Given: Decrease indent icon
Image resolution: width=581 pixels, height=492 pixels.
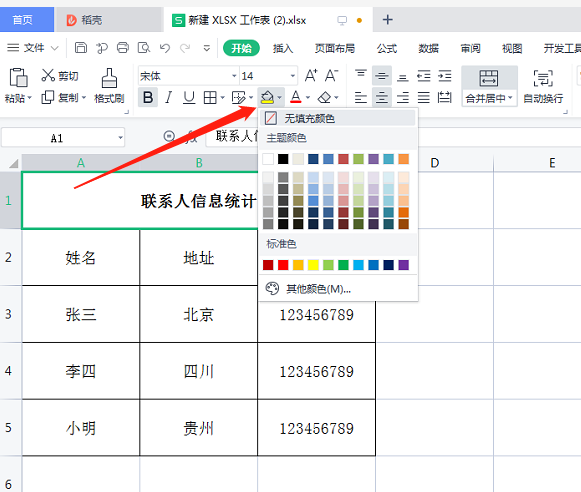Looking at the screenshot, I should (424, 76).
